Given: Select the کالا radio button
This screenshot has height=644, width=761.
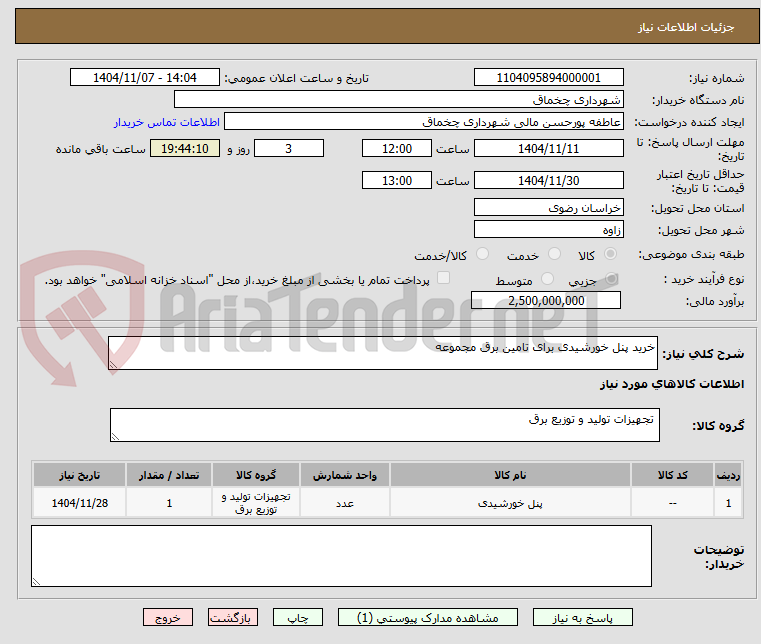Looking at the screenshot, I should coord(611,254).
